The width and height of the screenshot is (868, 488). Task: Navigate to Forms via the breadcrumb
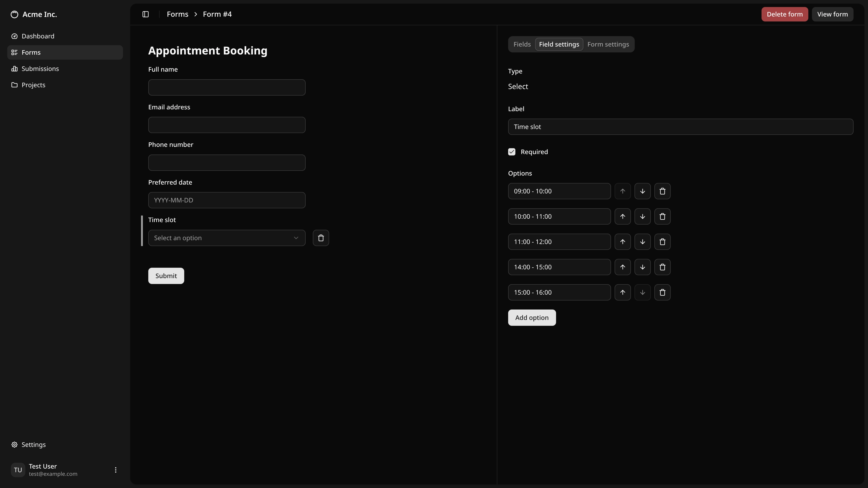coord(177,14)
